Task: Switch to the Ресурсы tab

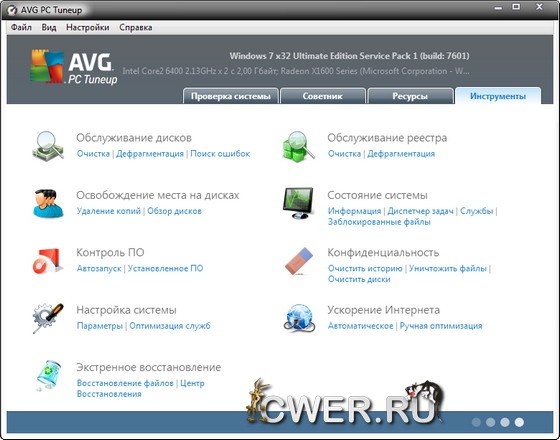Action: coord(410,96)
